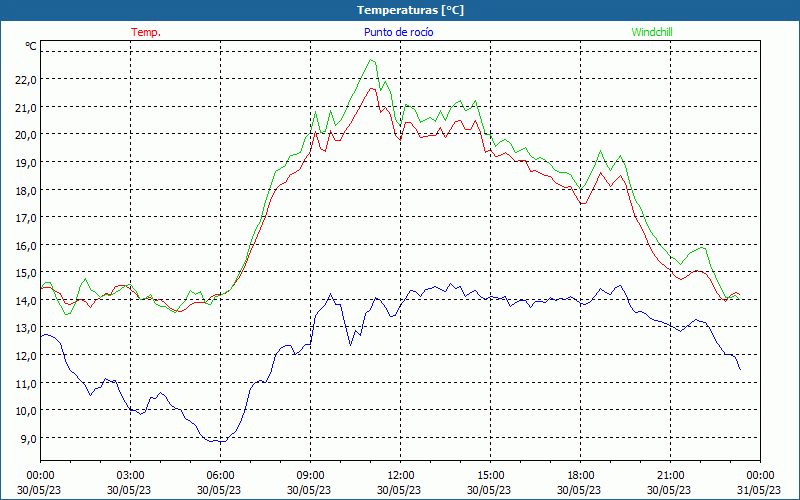Click the 20,0 y-axis value

point(27,135)
